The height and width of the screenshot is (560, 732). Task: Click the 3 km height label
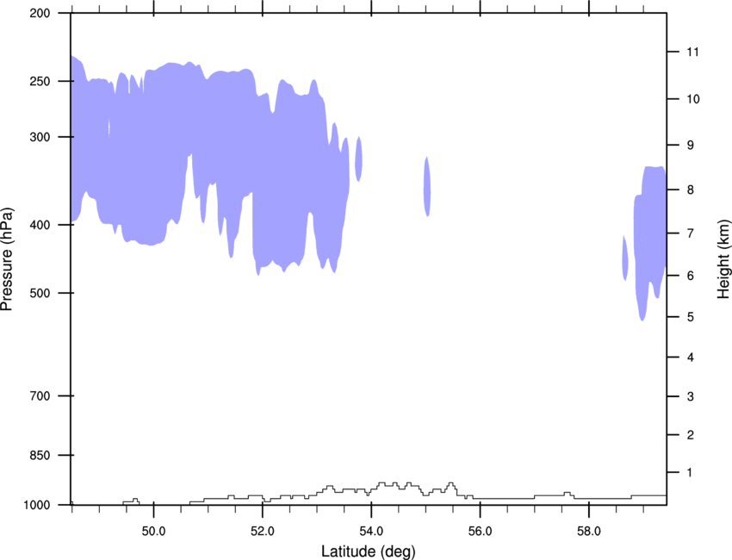click(691, 396)
